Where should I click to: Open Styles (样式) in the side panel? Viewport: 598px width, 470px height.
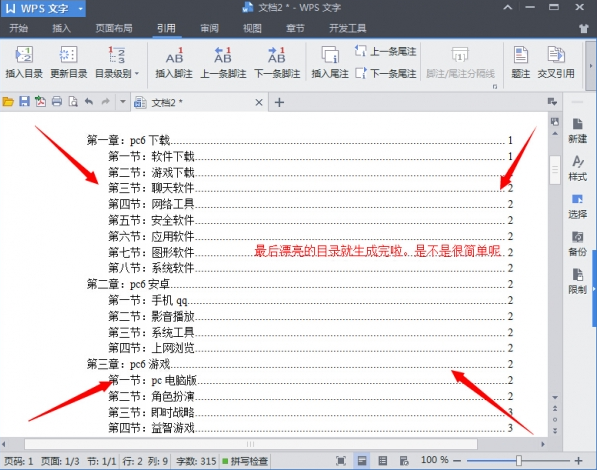click(x=577, y=168)
